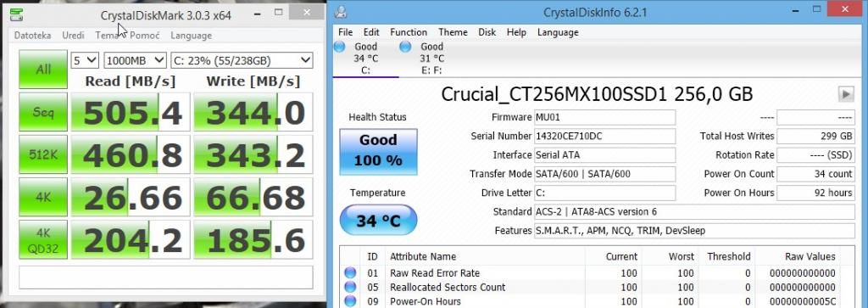Click Power On Count value 34 count
This screenshot has height=308, width=868.
816,174
